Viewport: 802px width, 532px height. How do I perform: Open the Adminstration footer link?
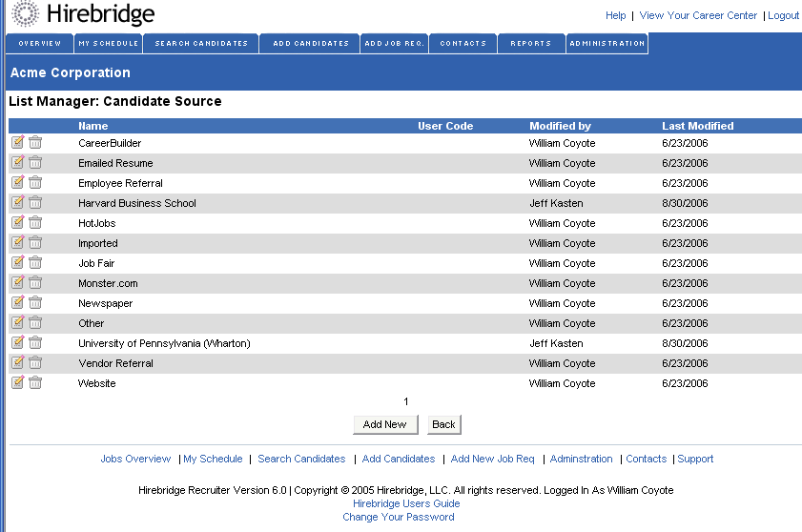pos(581,459)
